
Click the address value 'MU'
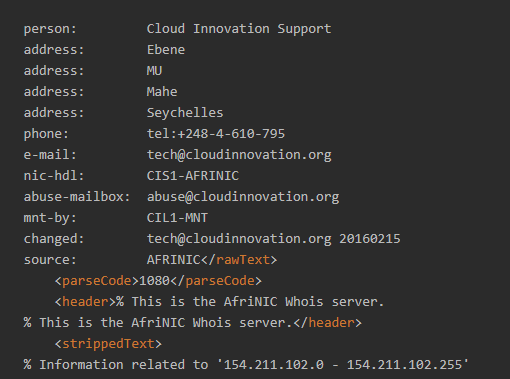(154, 71)
